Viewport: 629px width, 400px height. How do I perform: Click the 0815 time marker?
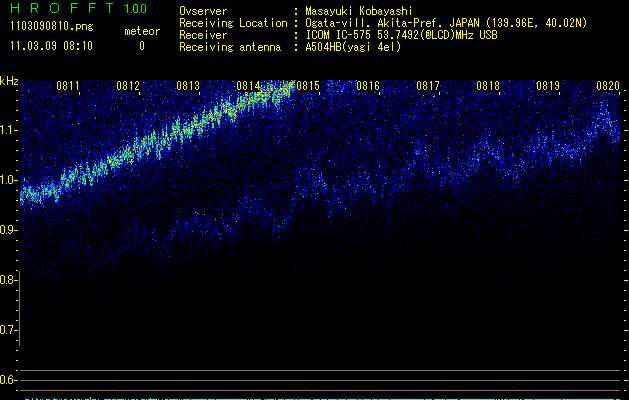pos(308,85)
